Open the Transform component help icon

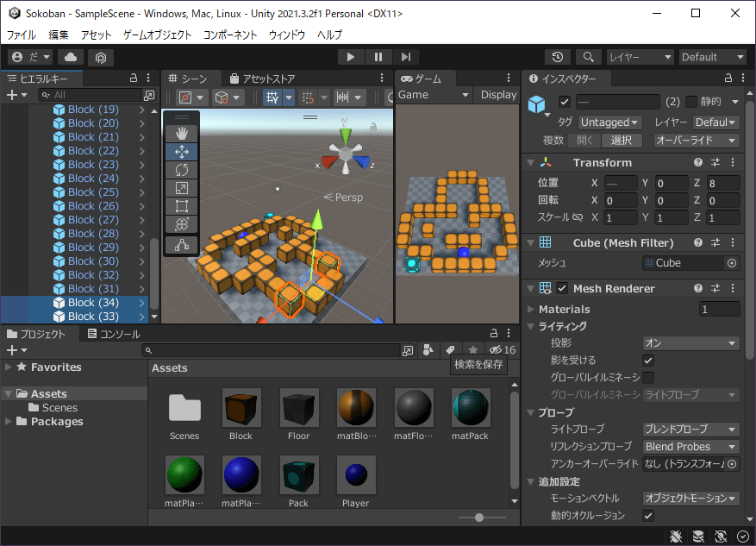click(698, 162)
